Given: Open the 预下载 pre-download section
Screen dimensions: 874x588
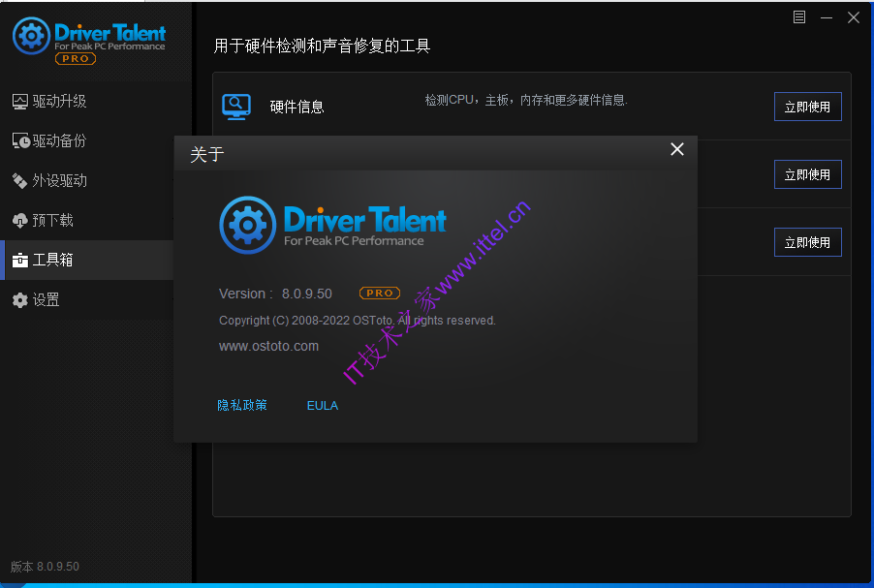Looking at the screenshot, I should point(96,220).
